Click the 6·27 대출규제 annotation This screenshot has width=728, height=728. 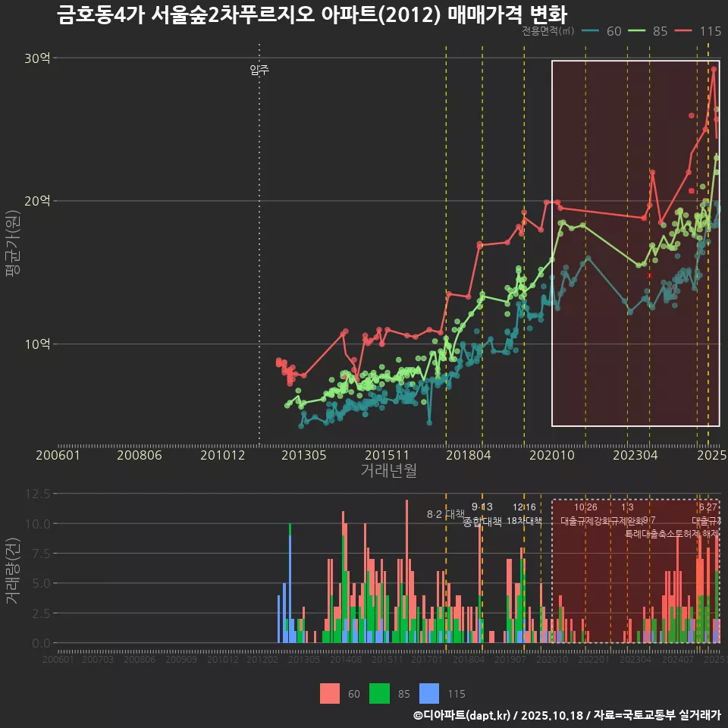click(x=707, y=514)
